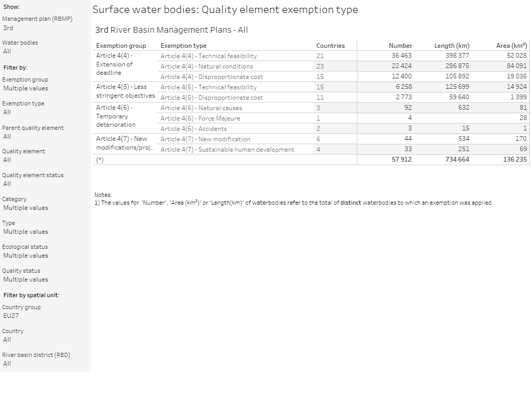
Task: Open the Water bodies filter dropdown
Action: [x=45, y=51]
